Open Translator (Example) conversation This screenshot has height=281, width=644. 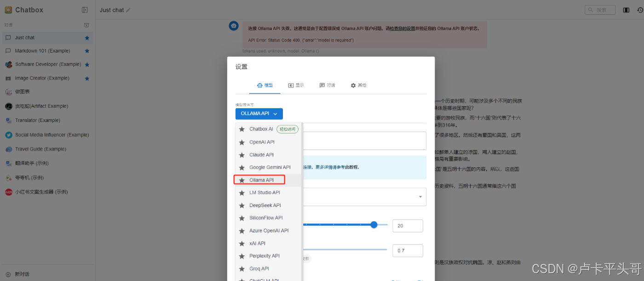point(47,120)
